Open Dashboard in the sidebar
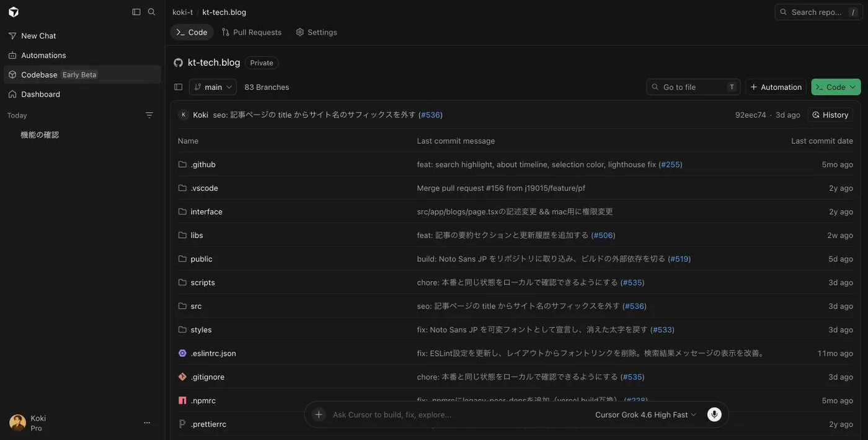Screen dimensions: 868x440 coord(82,94)
